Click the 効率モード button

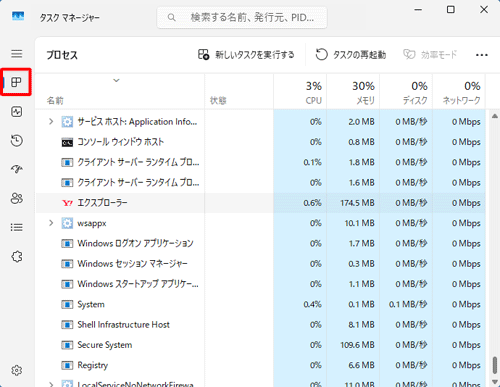pyautogui.click(x=430, y=55)
